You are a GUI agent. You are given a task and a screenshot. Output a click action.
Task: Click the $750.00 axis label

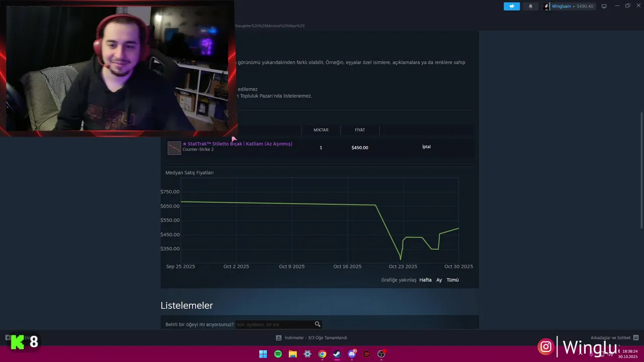[170, 192]
